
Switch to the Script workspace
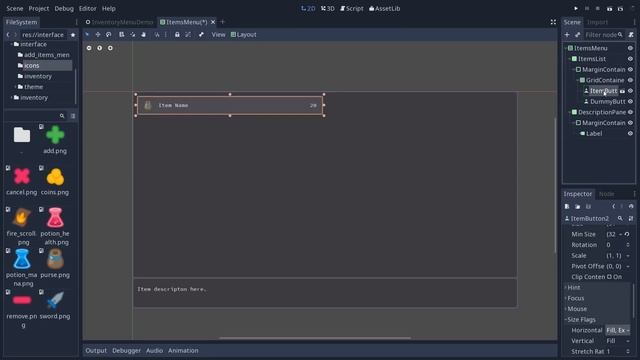tap(352, 9)
